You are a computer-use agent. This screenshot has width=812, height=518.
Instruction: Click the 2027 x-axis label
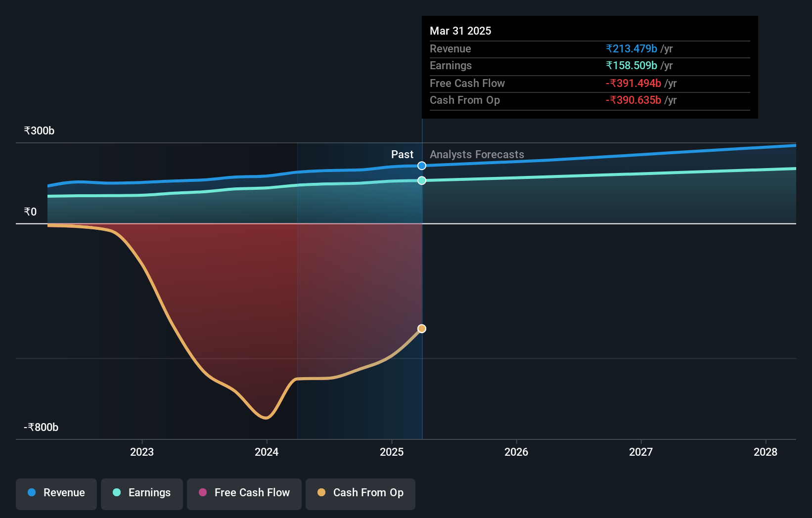[x=641, y=452]
